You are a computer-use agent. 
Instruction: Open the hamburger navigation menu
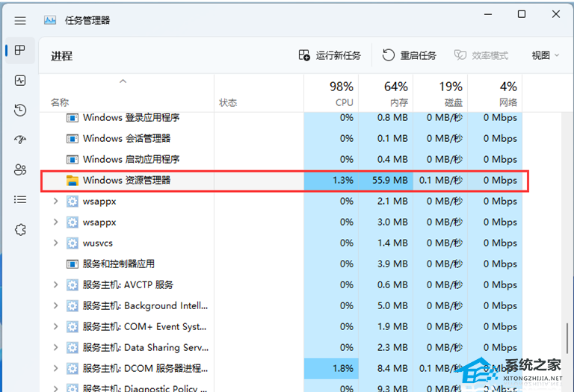tap(20, 21)
